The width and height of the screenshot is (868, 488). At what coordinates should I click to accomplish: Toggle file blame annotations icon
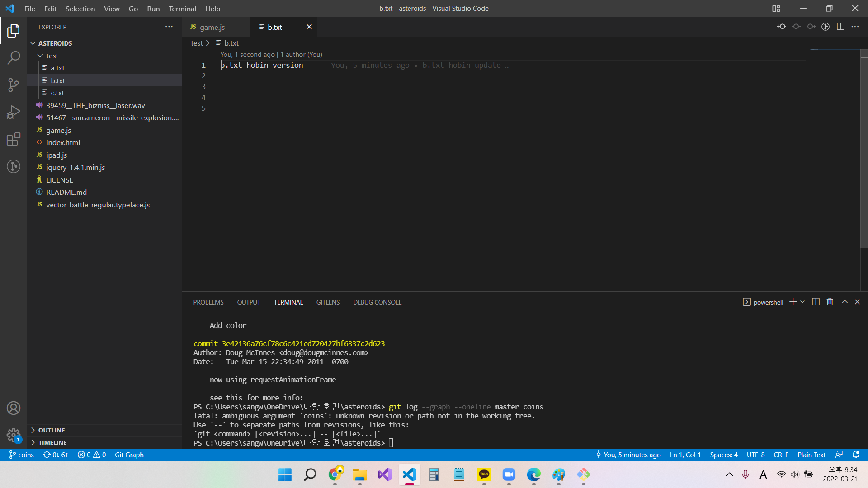[826, 27]
